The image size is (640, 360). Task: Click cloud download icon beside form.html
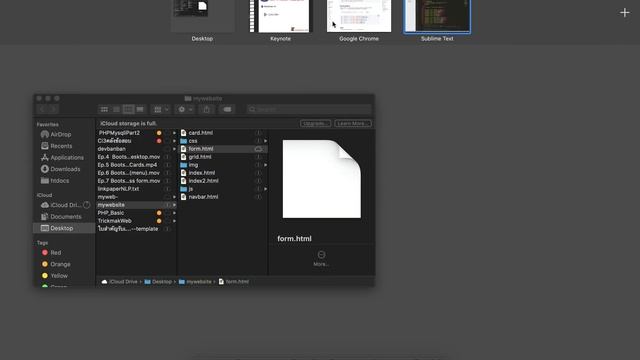click(x=258, y=149)
